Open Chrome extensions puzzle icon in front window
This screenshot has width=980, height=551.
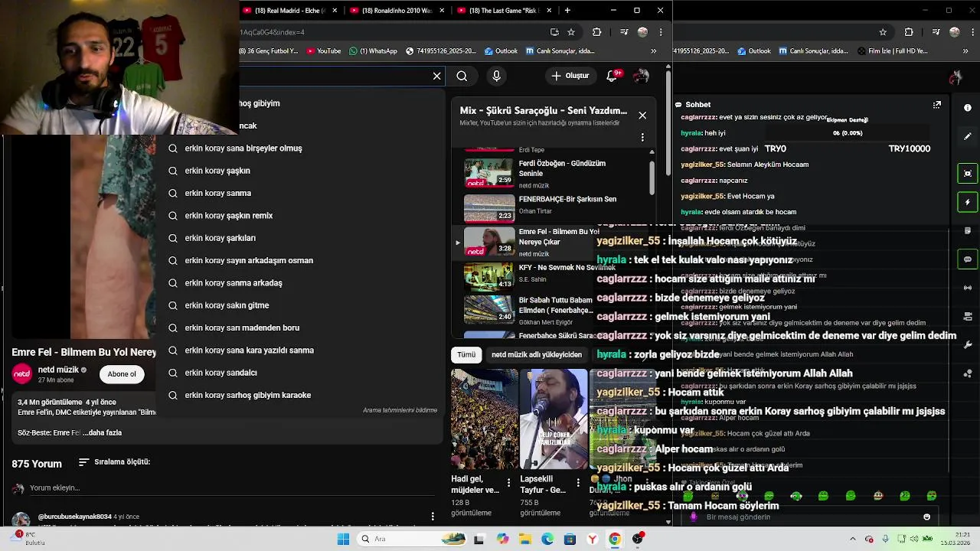tap(597, 32)
